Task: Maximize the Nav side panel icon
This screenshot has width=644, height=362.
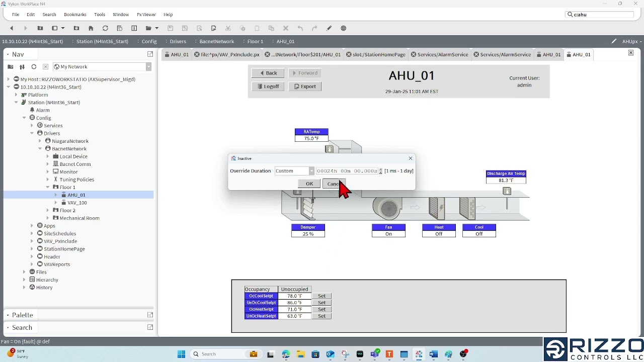Action: click(150, 54)
